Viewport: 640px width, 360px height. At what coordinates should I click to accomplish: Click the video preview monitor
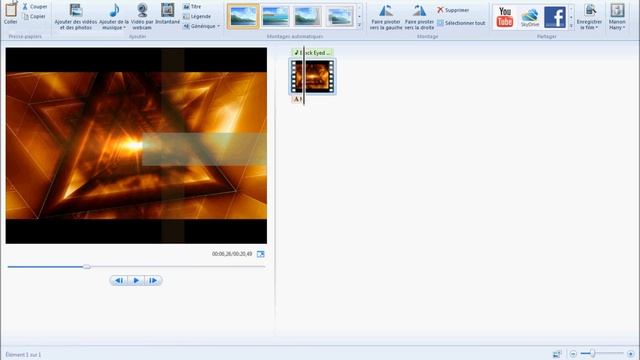point(136,146)
